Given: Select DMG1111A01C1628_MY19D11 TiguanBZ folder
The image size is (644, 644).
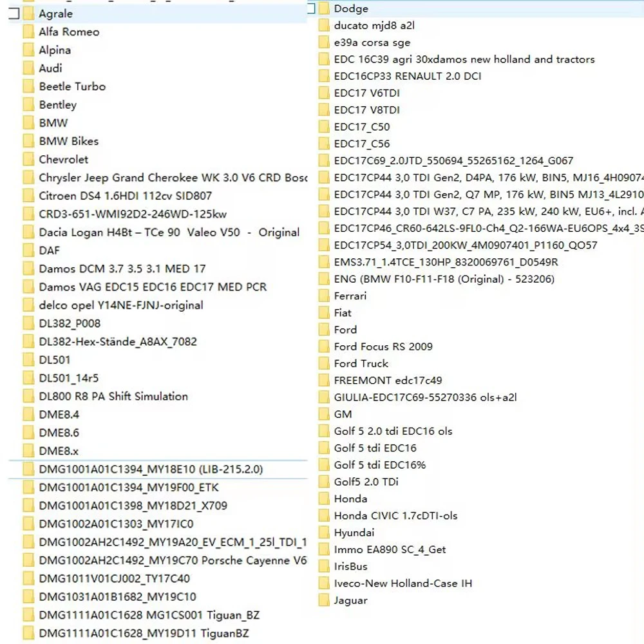Looking at the screenshot, I should tap(144, 633).
